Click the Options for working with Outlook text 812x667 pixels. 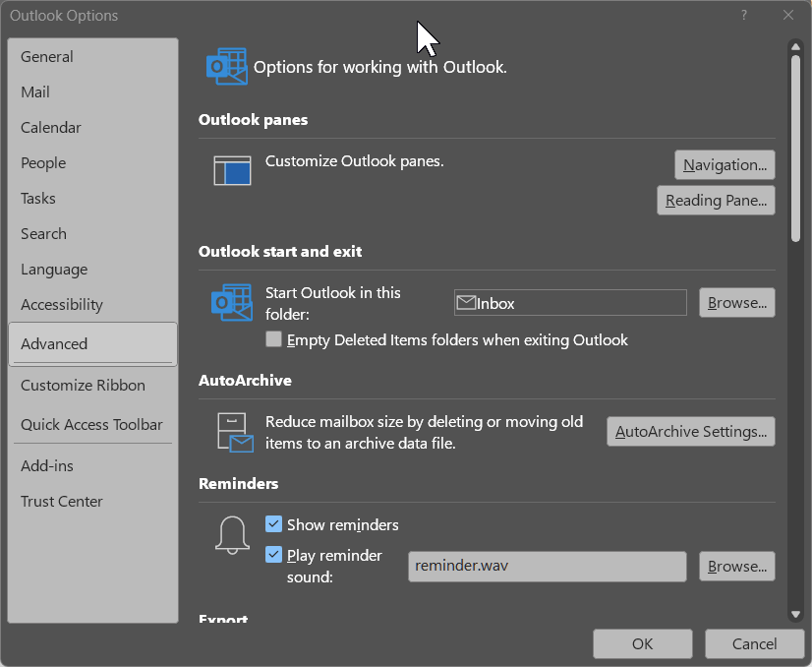(x=380, y=67)
